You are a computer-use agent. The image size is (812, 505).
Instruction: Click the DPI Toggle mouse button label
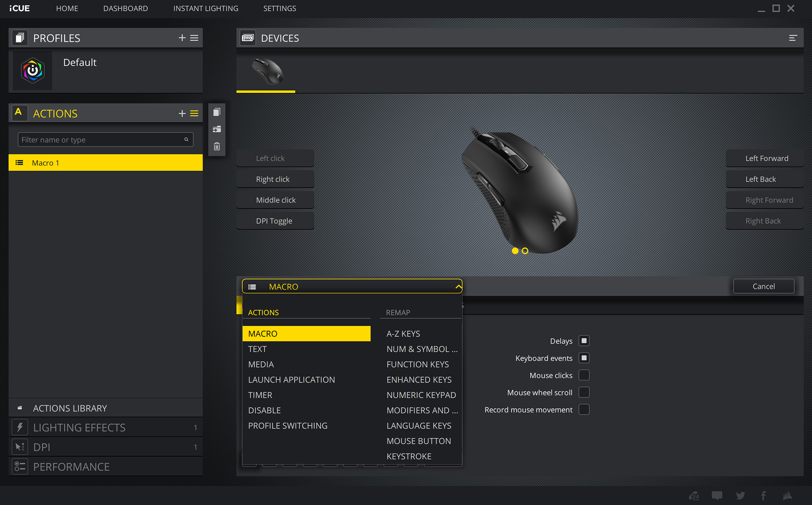pos(274,221)
